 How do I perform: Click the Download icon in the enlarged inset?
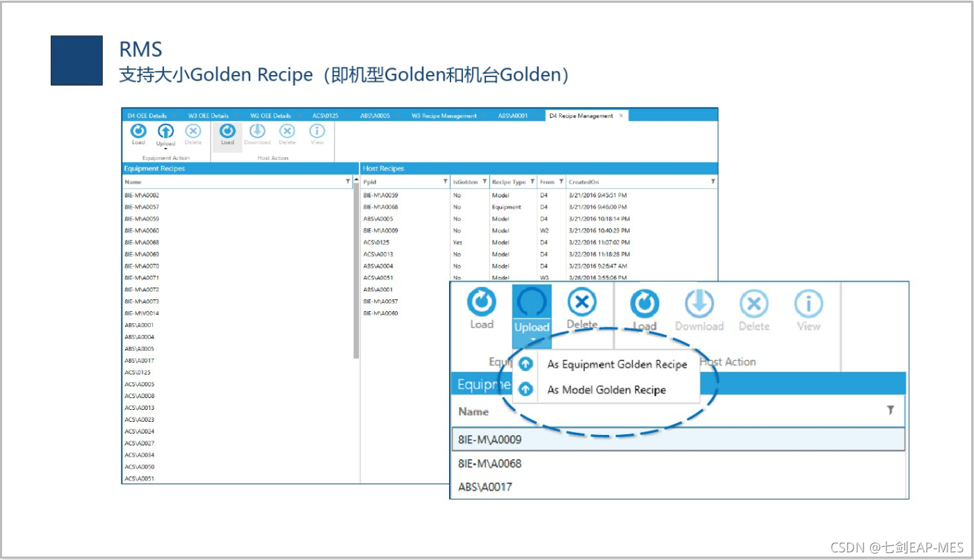699,304
